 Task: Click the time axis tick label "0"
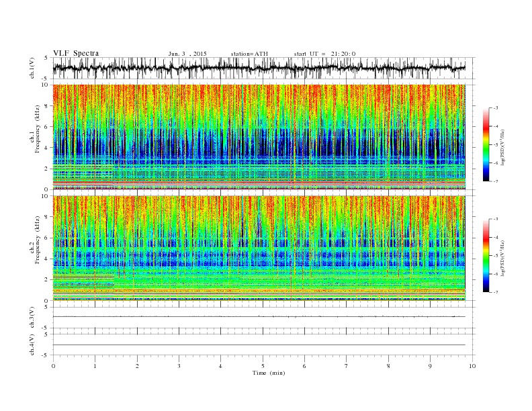pyautogui.click(x=53, y=366)
